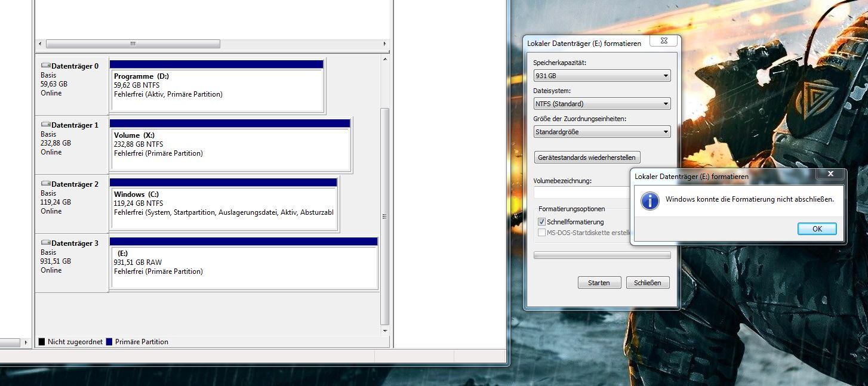Click the Datenträger 3 disk icon

pyautogui.click(x=45, y=243)
